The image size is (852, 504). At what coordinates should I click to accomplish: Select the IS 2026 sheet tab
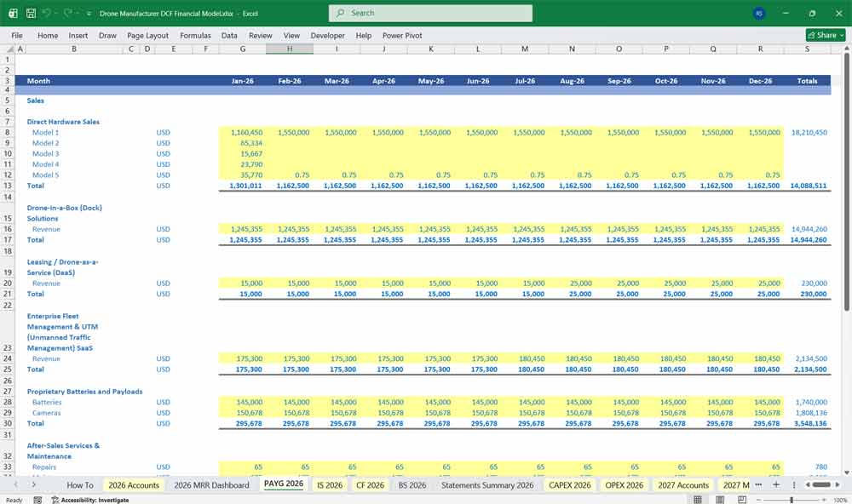pos(329,484)
